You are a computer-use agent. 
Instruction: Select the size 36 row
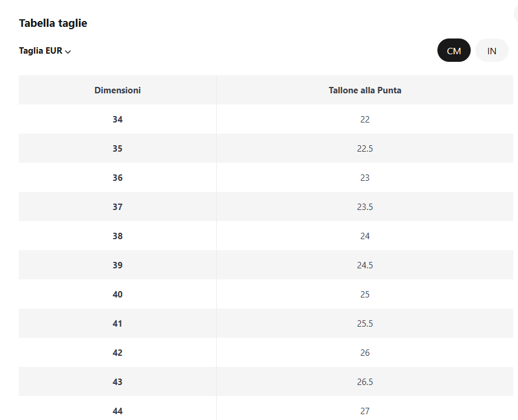266,177
